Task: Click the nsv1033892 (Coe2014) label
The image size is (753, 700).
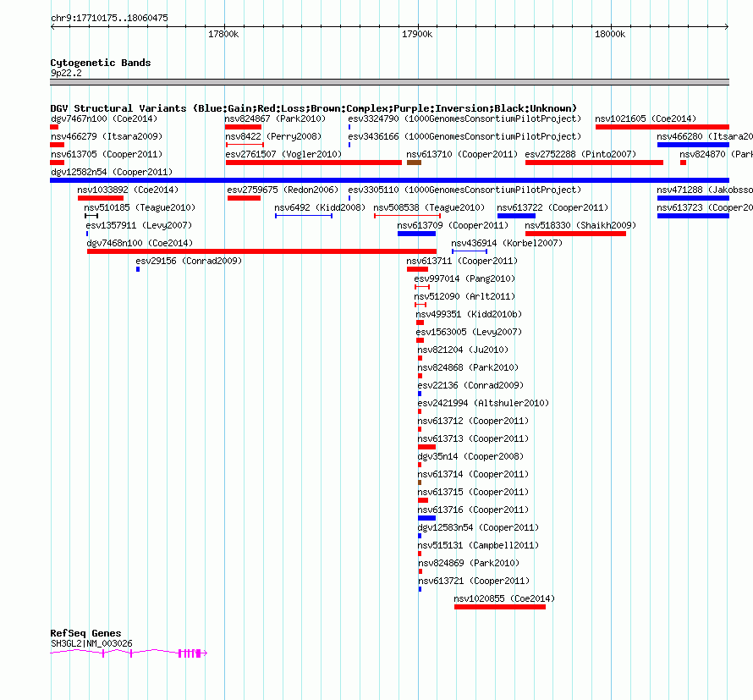Action: [128, 190]
